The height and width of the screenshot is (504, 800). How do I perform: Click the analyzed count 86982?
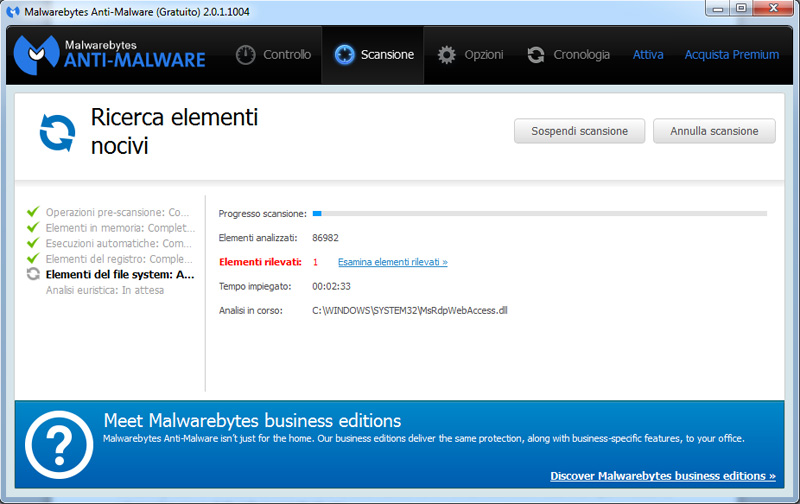[x=326, y=238]
